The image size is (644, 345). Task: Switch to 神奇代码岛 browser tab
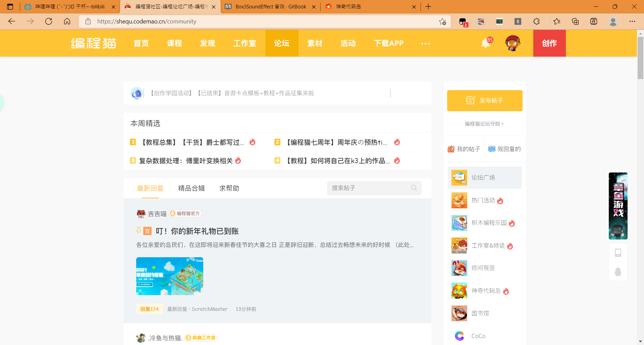pos(370,7)
